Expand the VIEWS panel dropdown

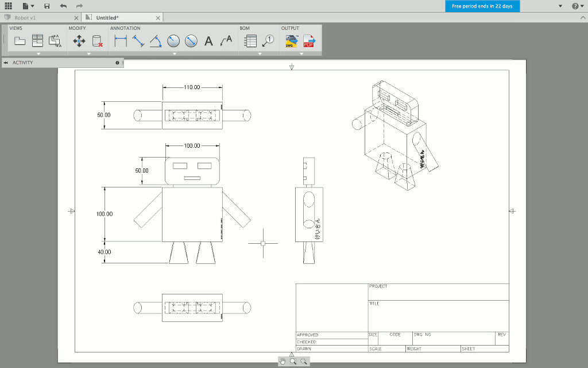[x=38, y=54]
